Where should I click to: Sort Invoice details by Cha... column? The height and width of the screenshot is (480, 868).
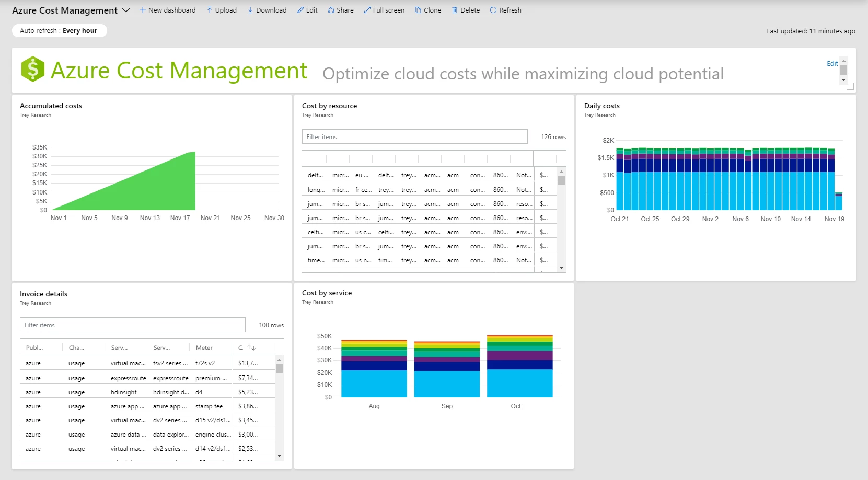tap(76, 347)
